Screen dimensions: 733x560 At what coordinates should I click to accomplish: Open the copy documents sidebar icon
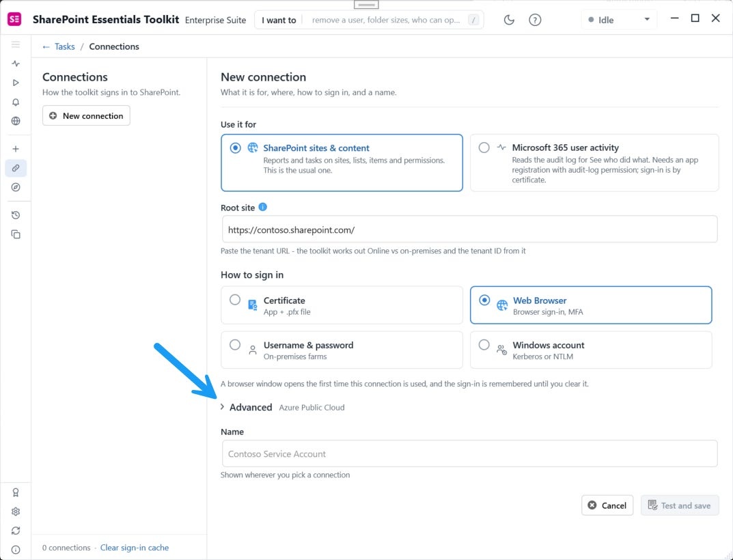coord(16,234)
